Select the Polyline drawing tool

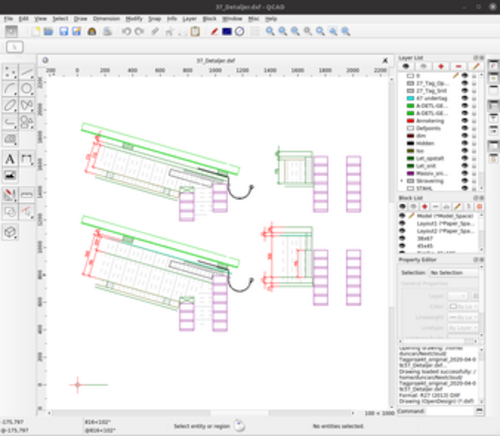[x=10, y=122]
